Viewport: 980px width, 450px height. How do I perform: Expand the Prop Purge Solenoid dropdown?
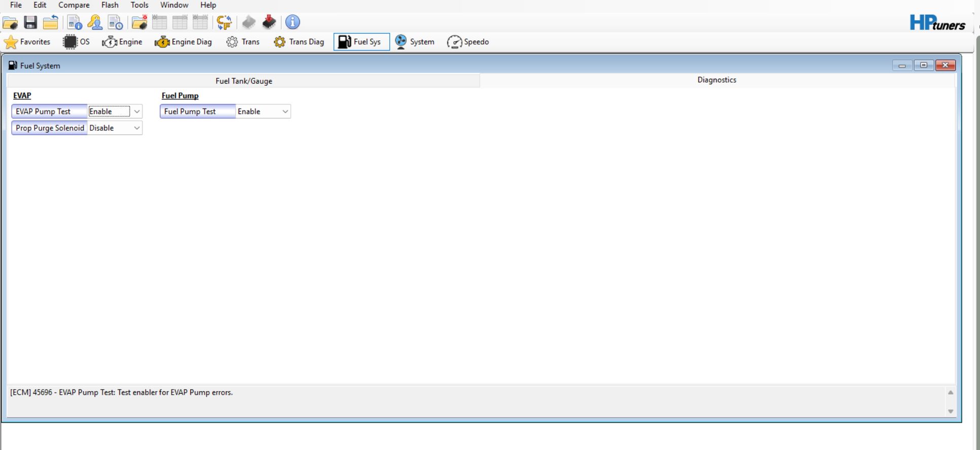pos(137,128)
